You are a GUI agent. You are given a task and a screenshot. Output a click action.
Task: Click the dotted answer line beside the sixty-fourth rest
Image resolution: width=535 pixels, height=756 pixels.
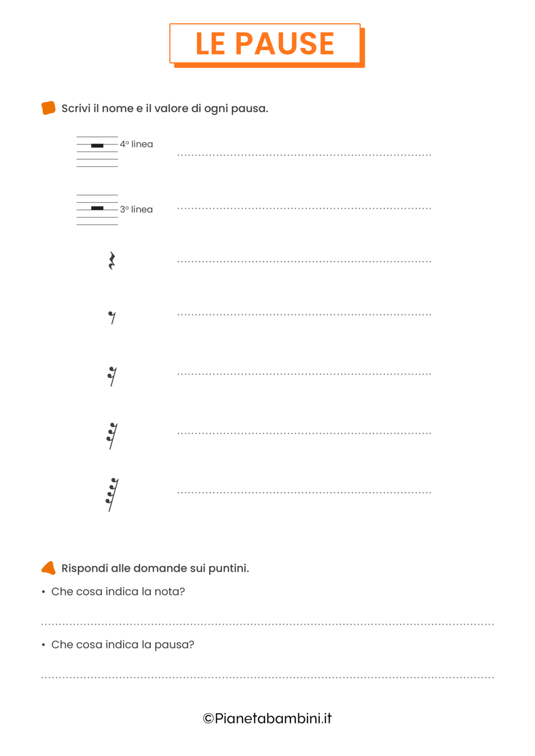(304, 492)
